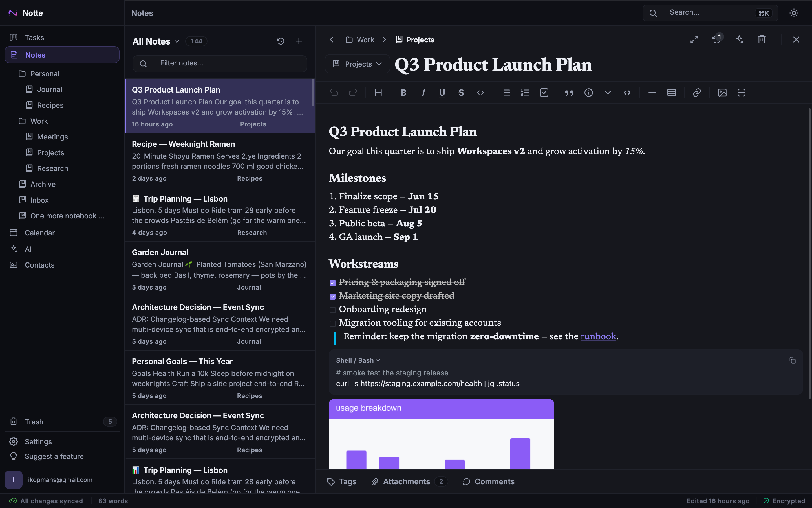Image resolution: width=812 pixels, height=508 pixels.
Task: Expand the note to full view
Action: [x=694, y=40]
